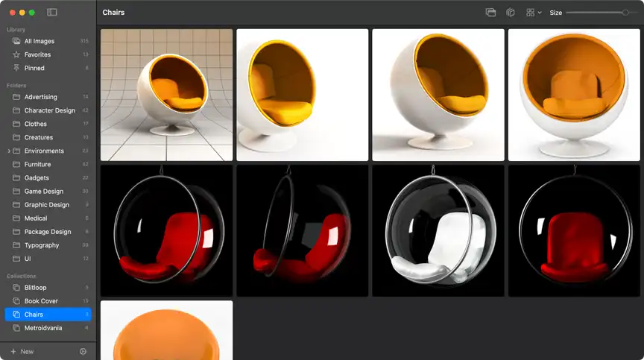Select the angled red bubble chair thumbnail
Screen dimensions: 644x360
[x=166, y=231]
